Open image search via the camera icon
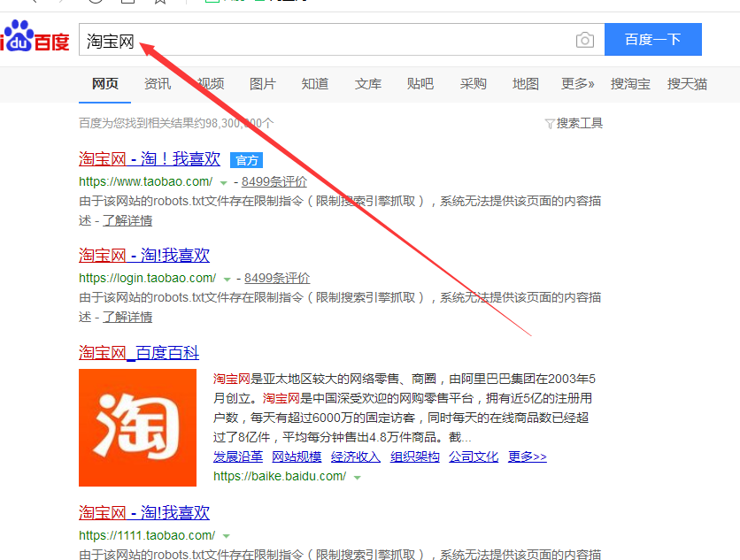The image size is (740, 560). coord(585,40)
